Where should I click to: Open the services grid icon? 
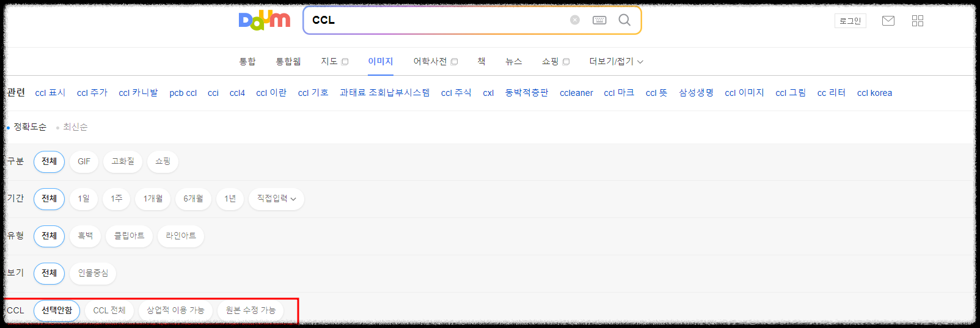[918, 21]
